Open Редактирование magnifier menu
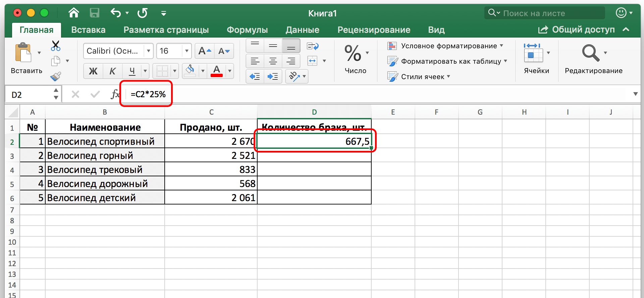Viewport: 644px width, 298px height. [x=593, y=58]
